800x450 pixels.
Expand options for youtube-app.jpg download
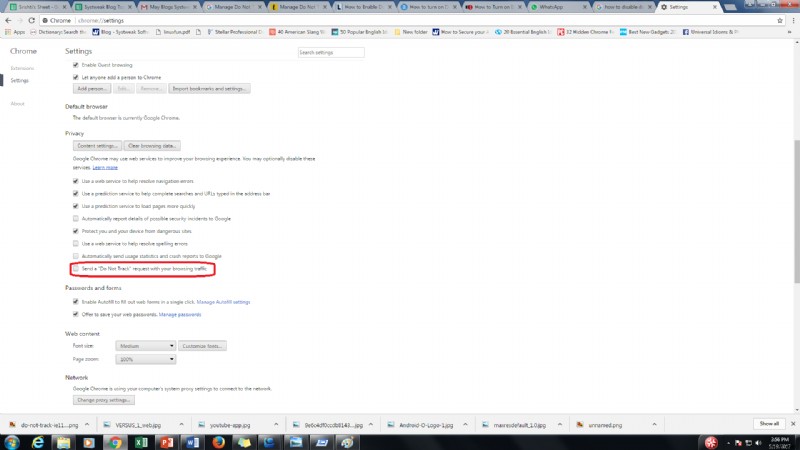tap(276, 424)
